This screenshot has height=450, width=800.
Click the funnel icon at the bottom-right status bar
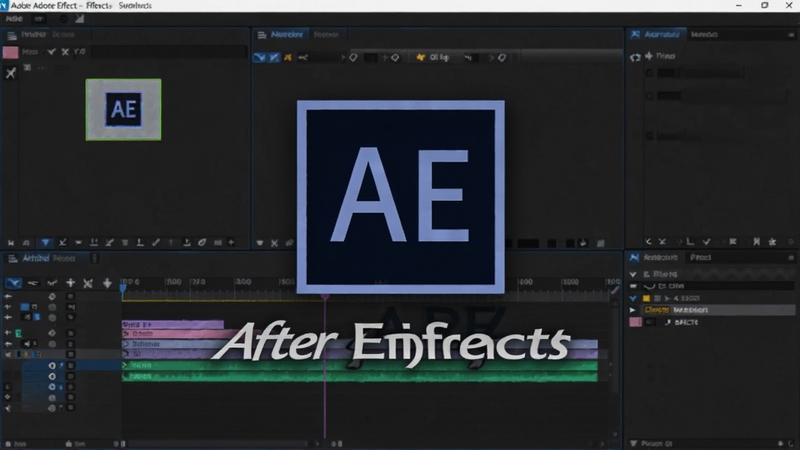tap(634, 443)
